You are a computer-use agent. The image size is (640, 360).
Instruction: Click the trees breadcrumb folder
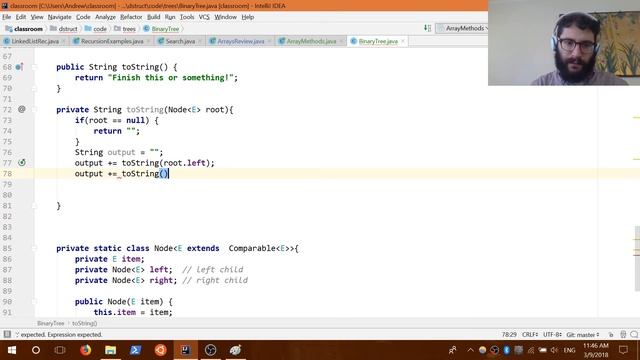pos(124,29)
